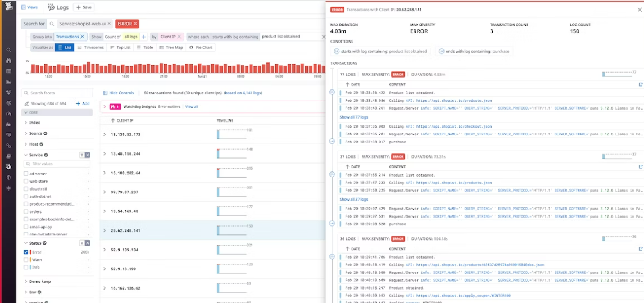Expand the Demo keep facet

point(26,282)
